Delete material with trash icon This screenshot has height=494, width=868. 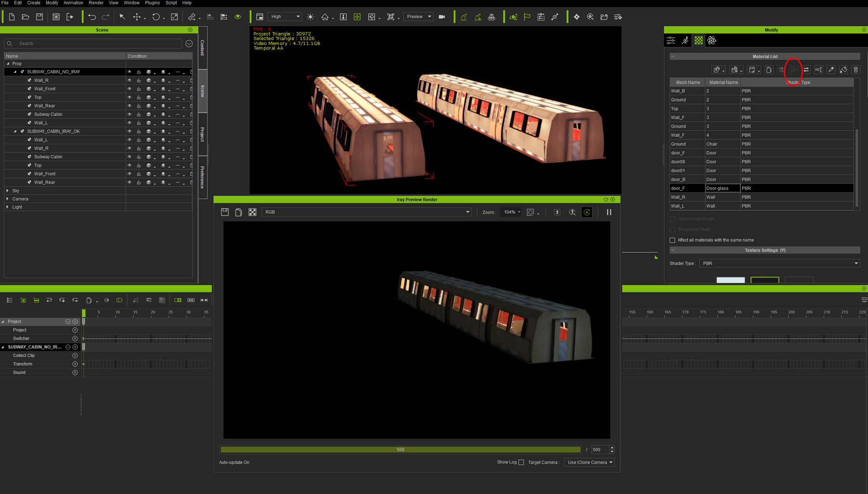pos(856,69)
